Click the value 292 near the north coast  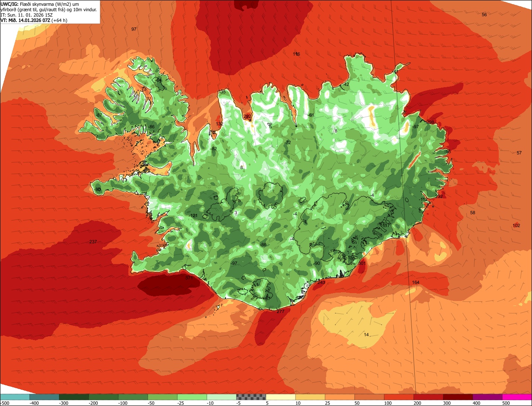pos(247,117)
